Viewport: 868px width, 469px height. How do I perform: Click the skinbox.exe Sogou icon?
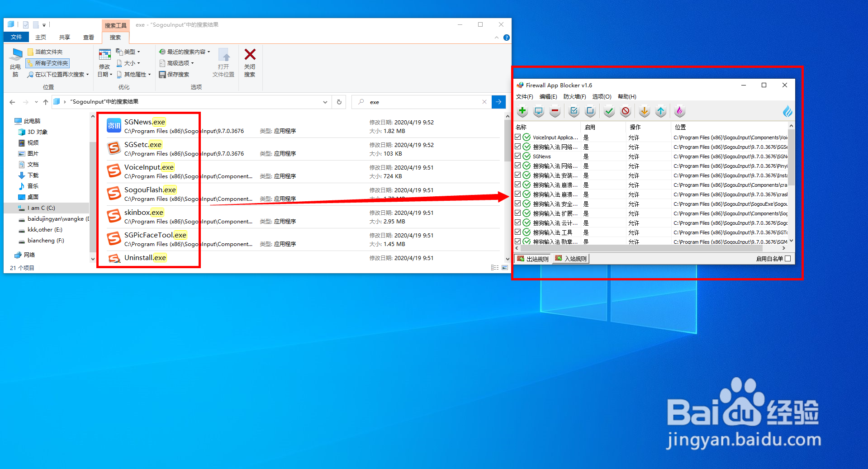(114, 216)
